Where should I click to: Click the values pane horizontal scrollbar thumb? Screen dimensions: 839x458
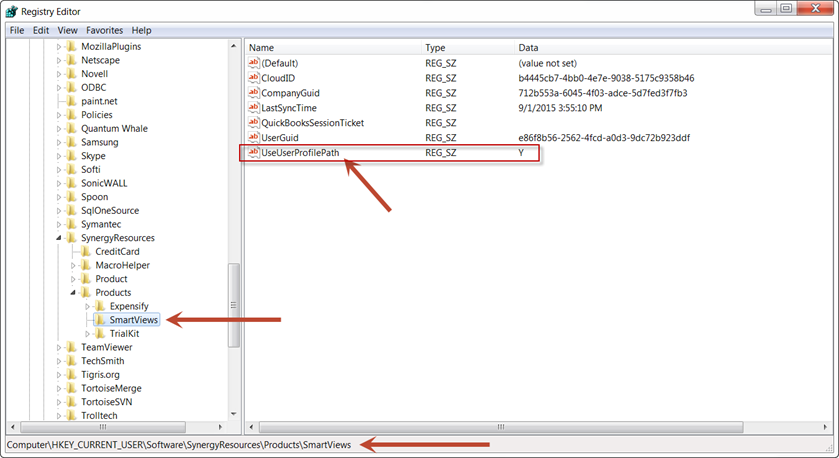coord(501,427)
